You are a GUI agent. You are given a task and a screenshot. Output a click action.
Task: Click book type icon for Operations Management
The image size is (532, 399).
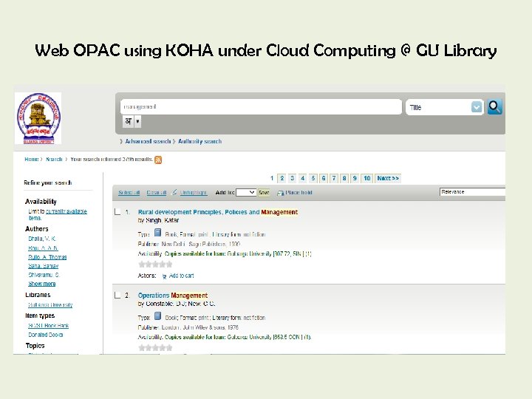(x=158, y=316)
